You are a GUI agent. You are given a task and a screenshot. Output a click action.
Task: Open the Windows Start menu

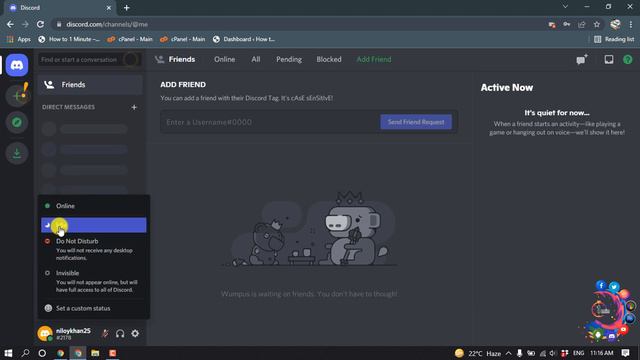tap(8, 353)
